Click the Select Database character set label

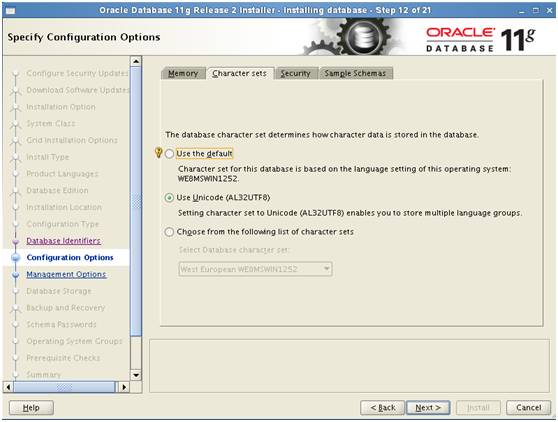(x=234, y=250)
